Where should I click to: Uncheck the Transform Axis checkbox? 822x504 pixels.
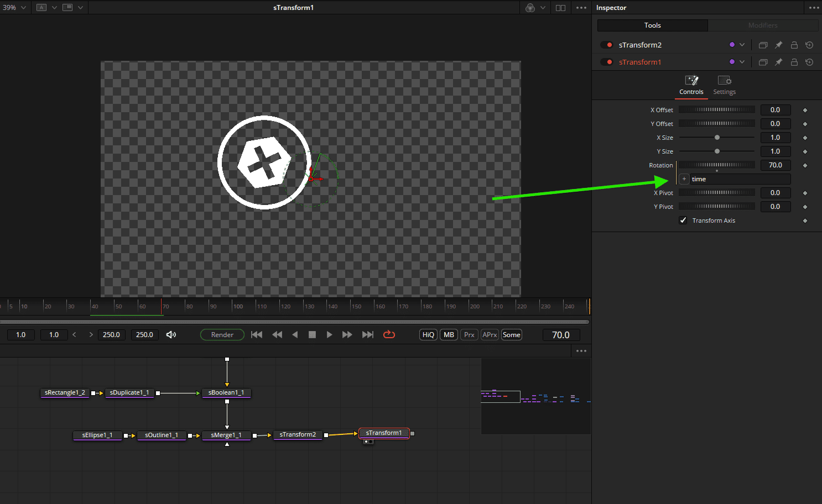point(683,220)
